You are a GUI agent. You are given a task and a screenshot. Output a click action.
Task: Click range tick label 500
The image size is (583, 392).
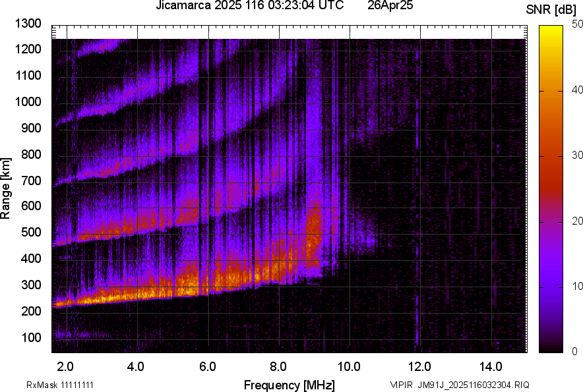pos(31,232)
